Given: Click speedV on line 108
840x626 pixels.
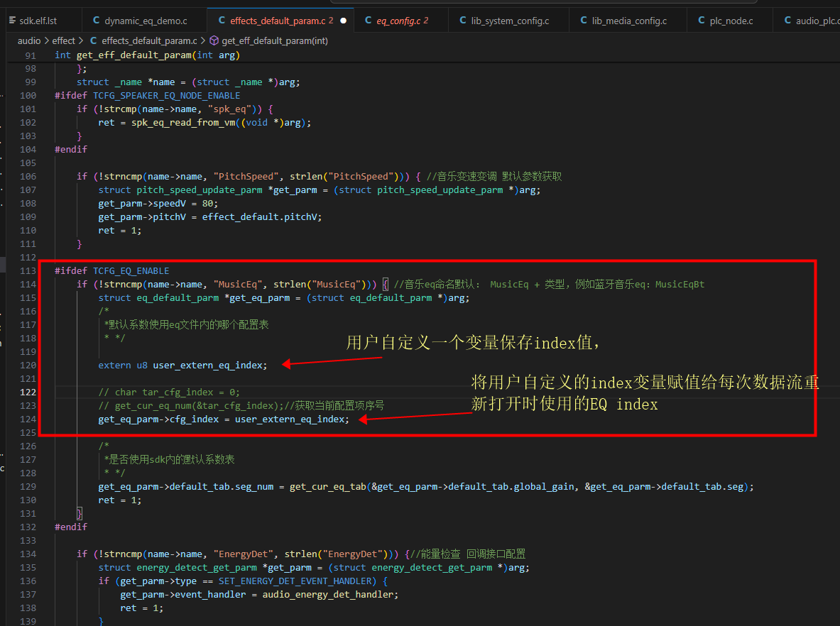Looking at the screenshot, I should pyautogui.click(x=169, y=204).
